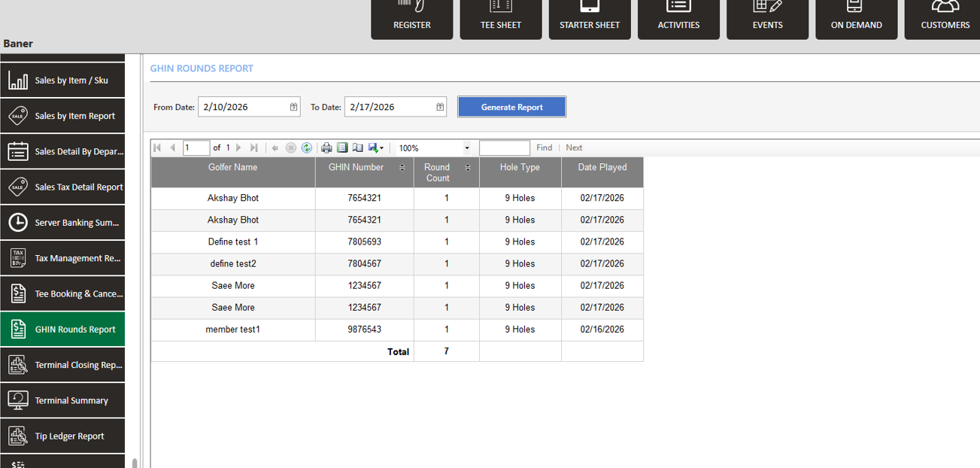
Task: Open the Tee Sheet module
Action: click(501, 19)
